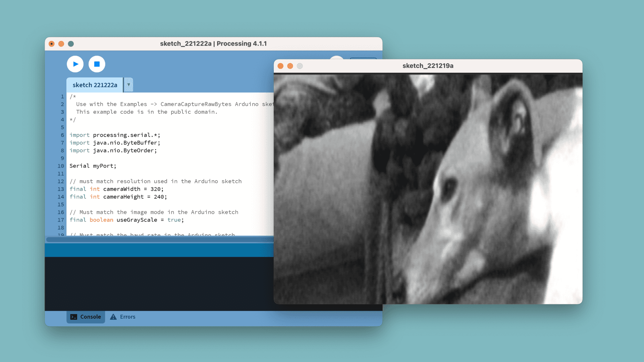Close the Processing editor window

(x=52, y=44)
